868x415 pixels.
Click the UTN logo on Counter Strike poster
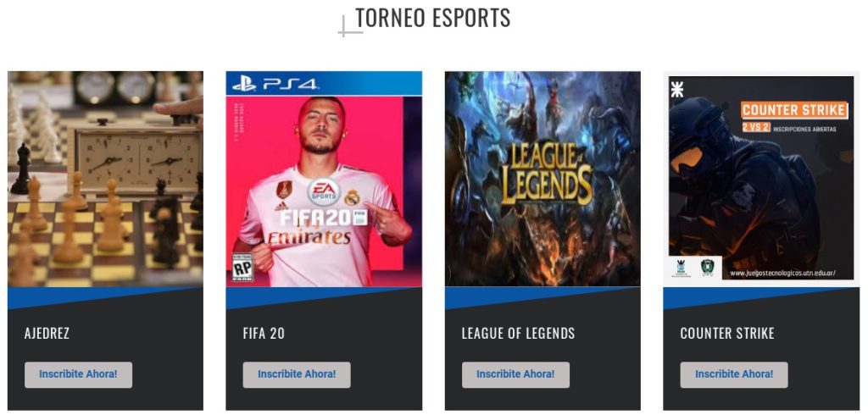coord(676,89)
